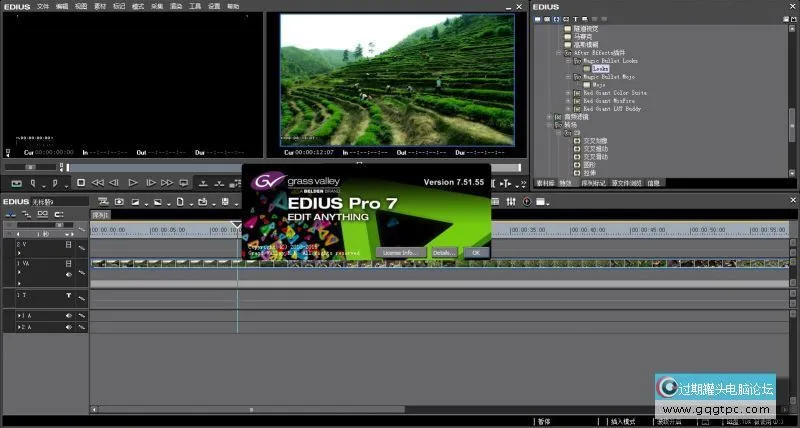Click the Play button in player controls
The image size is (800, 428).
pyautogui.click(x=133, y=183)
